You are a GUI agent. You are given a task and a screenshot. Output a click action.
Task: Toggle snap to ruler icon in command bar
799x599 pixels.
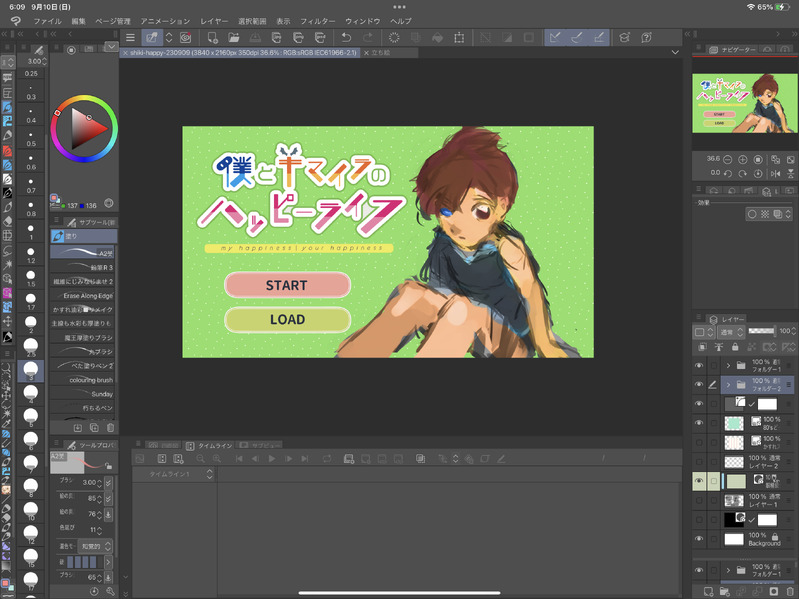tap(555, 38)
